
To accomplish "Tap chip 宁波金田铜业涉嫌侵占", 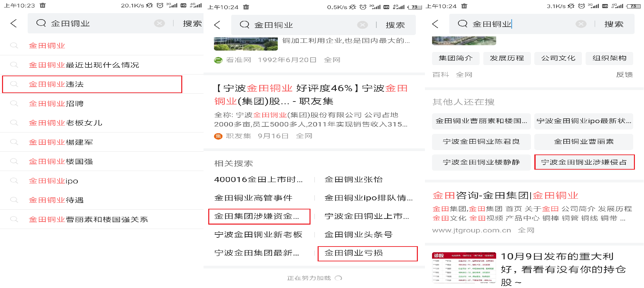I will (x=584, y=162).
